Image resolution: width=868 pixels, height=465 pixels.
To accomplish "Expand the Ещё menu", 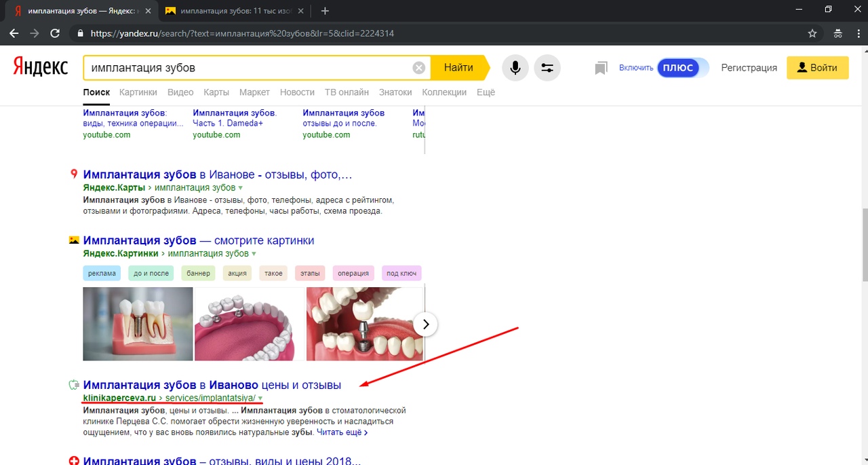I will tap(486, 92).
